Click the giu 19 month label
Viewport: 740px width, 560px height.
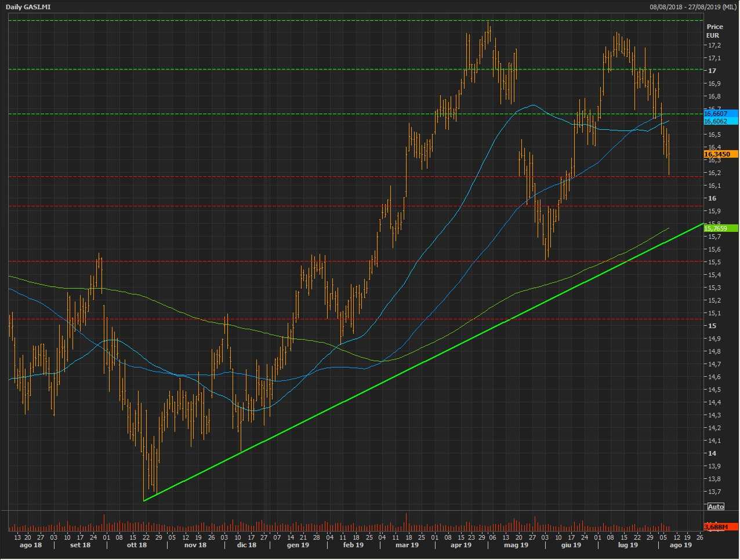coord(571,545)
